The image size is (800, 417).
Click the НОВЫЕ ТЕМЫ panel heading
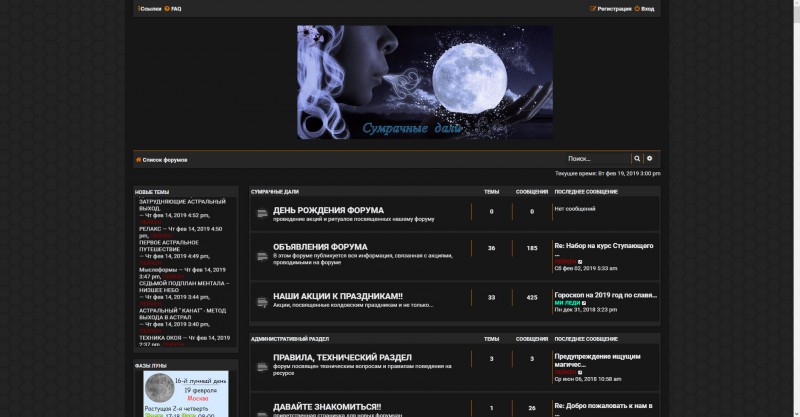(152, 192)
